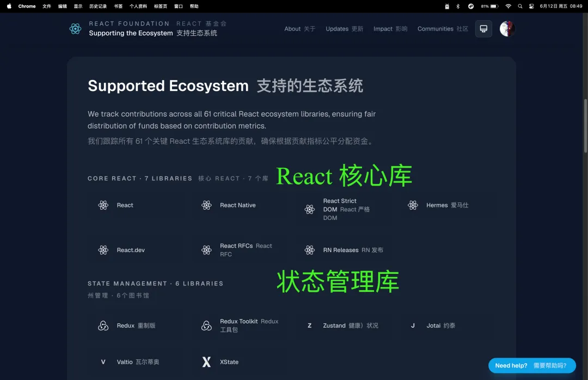The height and width of the screenshot is (380, 588).
Task: Click the React.dev atom icon
Action: click(103, 250)
